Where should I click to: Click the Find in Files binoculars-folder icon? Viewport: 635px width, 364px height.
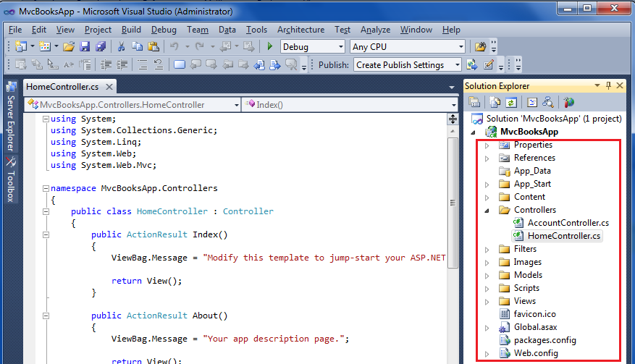480,46
